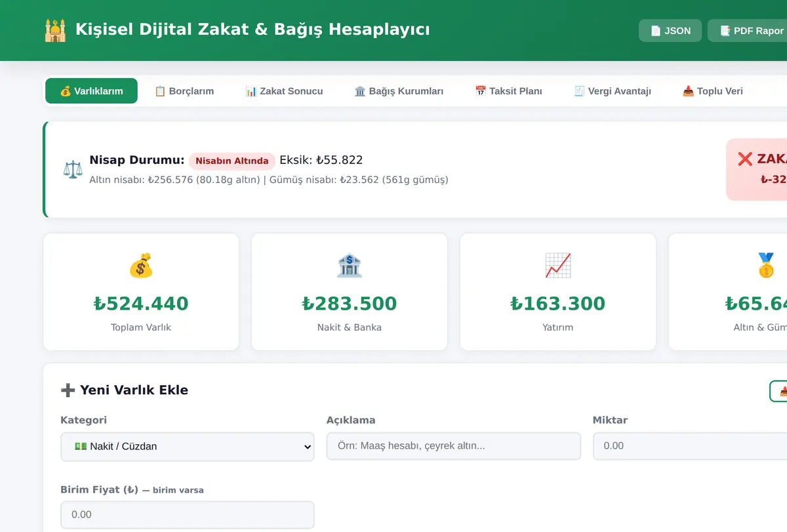Open the Kategori dropdown

pyautogui.click(x=188, y=446)
